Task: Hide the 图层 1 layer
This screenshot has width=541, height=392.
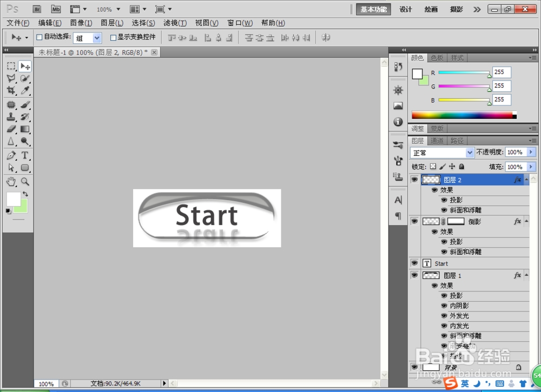Action: pyautogui.click(x=414, y=275)
